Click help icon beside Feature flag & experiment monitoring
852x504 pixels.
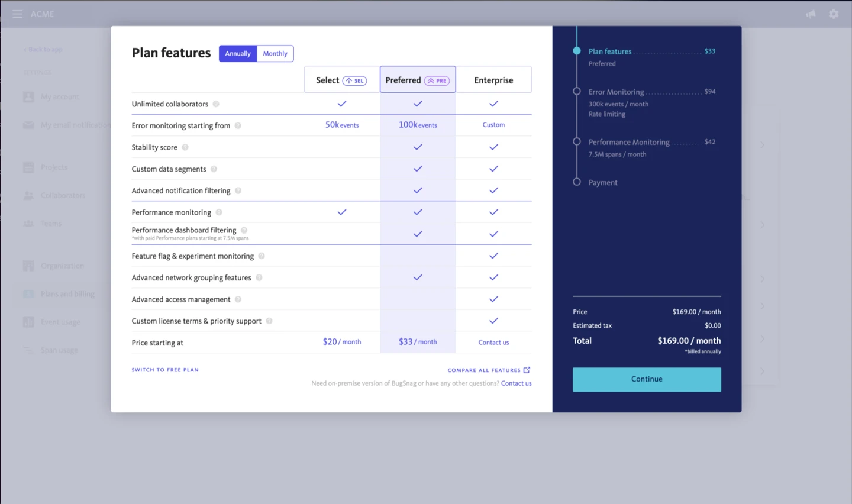coord(262,256)
